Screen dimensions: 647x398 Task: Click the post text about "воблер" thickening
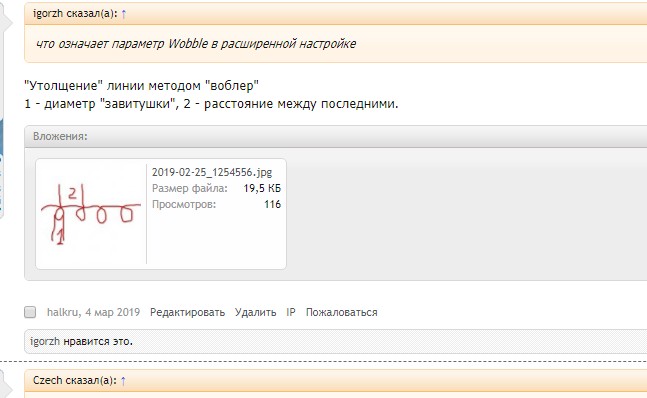211,94
